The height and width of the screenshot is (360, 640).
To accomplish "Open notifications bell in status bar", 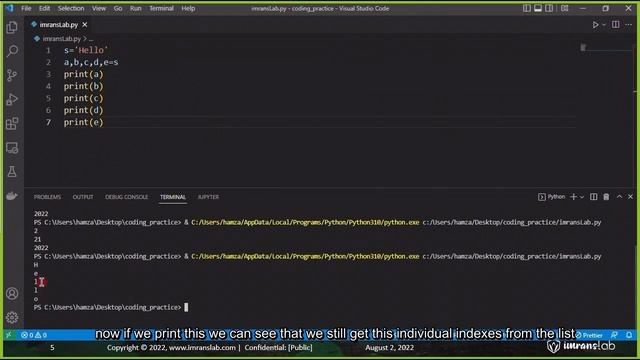I will point(629,335).
